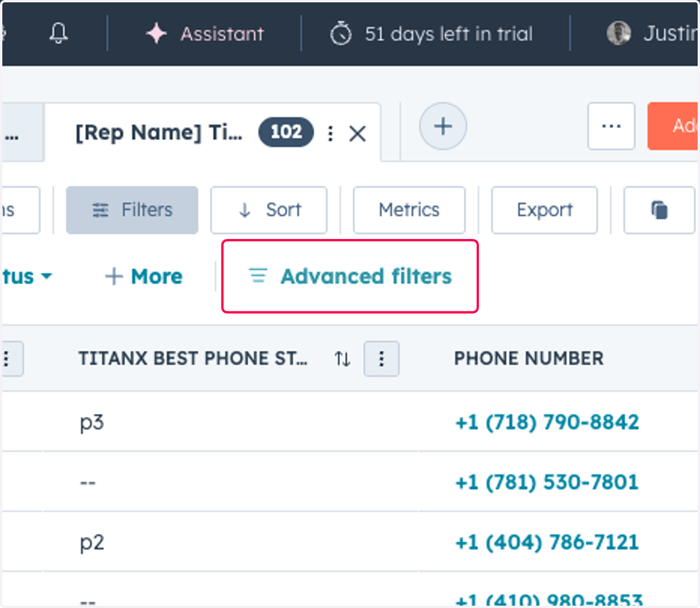
Task: Add a new view with plus button
Action: 443,126
